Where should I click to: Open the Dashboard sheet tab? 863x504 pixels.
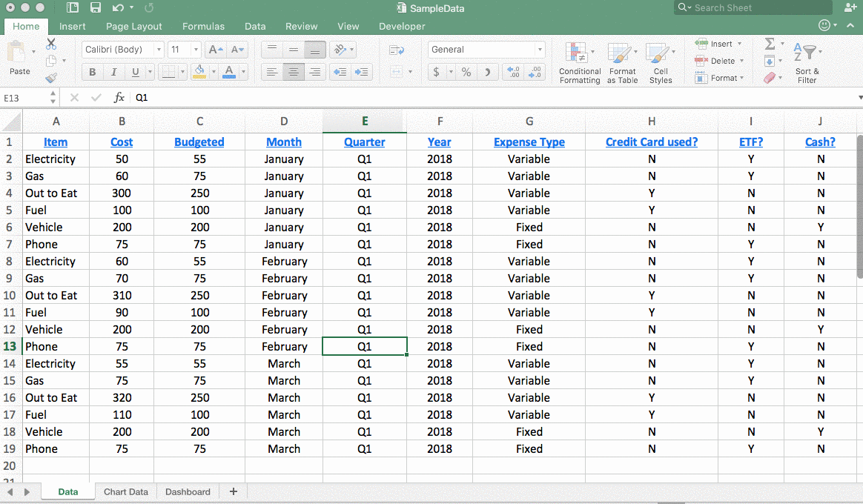188,491
